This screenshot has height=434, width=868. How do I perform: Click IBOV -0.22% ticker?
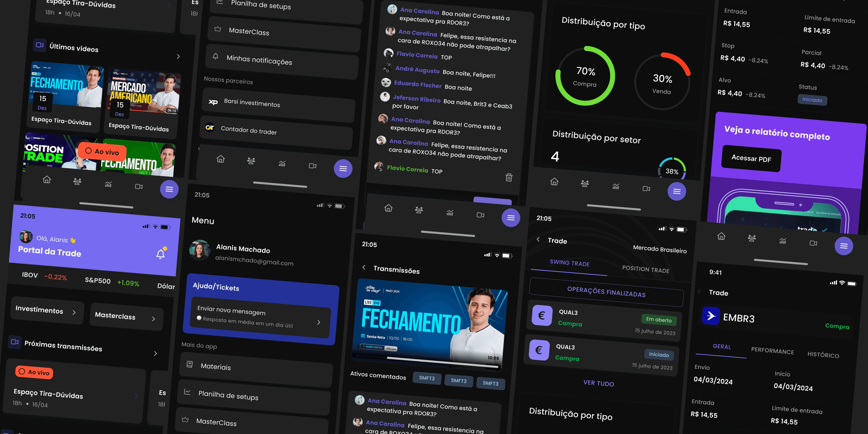point(44,276)
